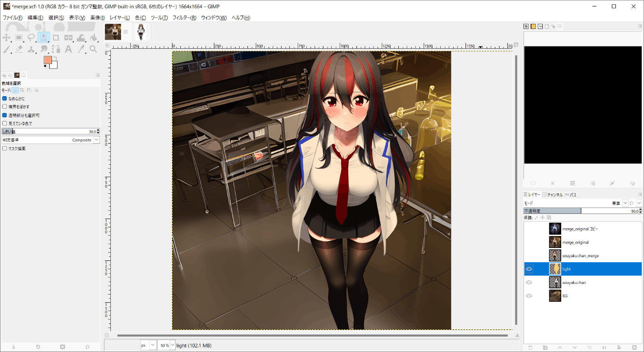This screenshot has height=352, width=644.
Task: Uncheck the なめらかに antialiasing checkbox
Action: coord(5,98)
